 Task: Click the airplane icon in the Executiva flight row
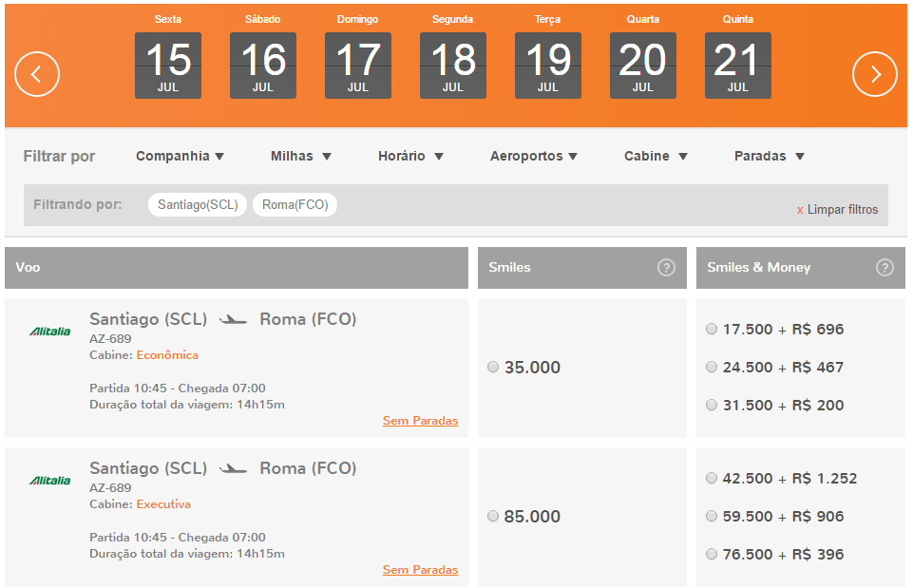pyautogui.click(x=233, y=468)
